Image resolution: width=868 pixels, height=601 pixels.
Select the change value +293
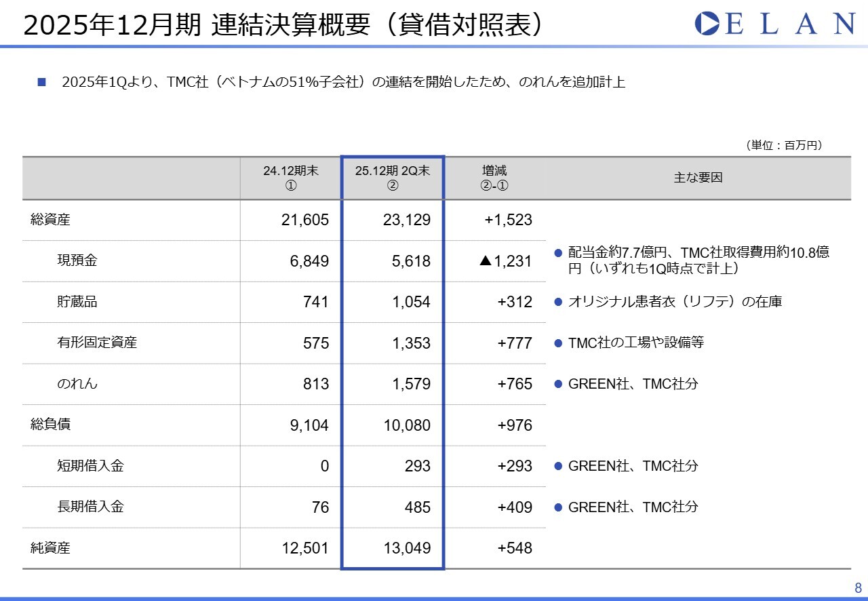click(515, 466)
